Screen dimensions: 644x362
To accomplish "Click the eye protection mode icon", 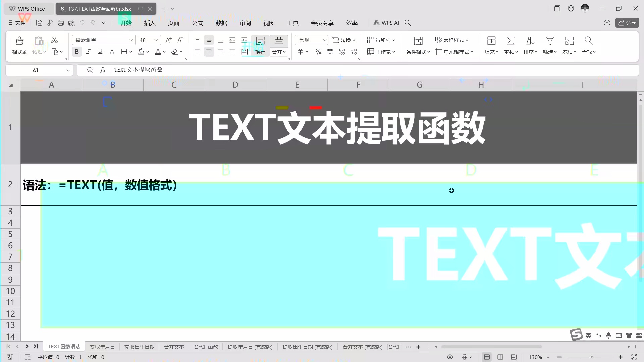I will click(450, 357).
